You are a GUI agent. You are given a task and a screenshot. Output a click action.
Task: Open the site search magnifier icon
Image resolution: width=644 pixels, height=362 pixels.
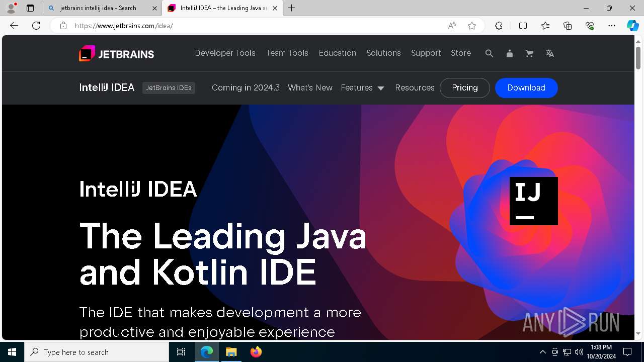point(489,53)
